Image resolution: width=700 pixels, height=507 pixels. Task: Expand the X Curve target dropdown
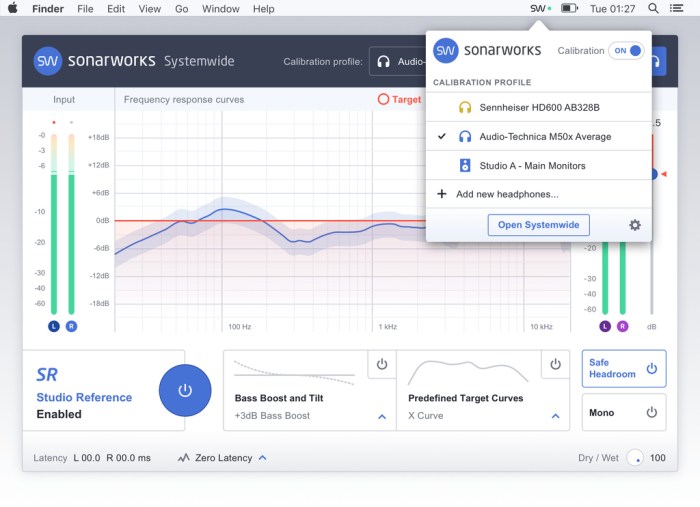pyautogui.click(x=555, y=416)
